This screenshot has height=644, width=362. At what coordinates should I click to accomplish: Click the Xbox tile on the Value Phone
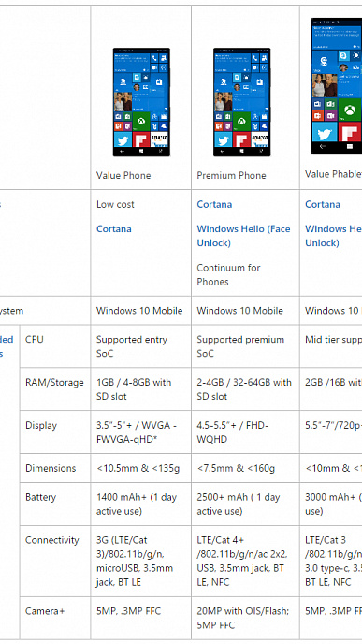141,121
